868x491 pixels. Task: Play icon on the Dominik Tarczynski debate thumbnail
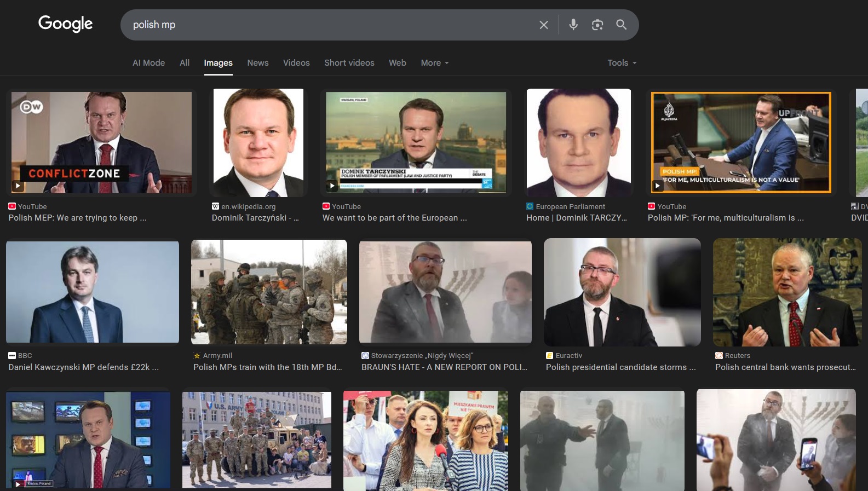332,186
